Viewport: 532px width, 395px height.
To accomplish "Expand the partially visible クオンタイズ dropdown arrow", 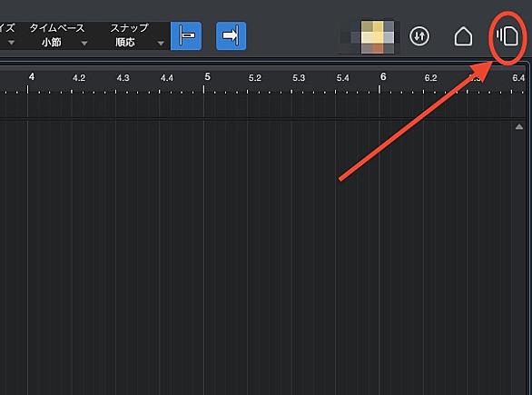I will [x=11, y=43].
